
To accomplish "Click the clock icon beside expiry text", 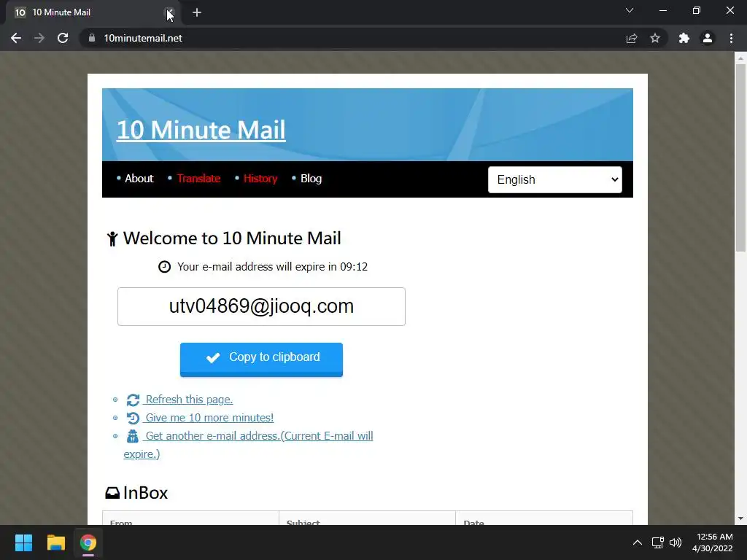I will tap(164, 267).
